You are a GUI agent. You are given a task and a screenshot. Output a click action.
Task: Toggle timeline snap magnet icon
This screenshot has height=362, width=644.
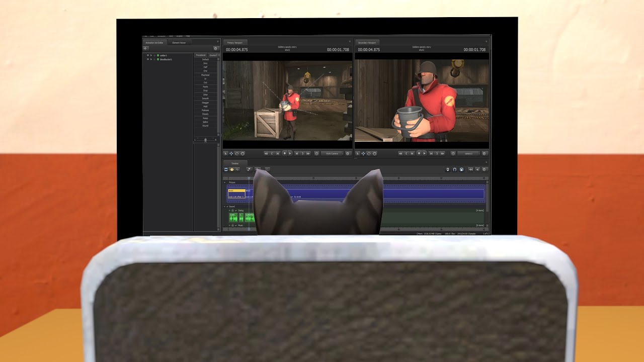(448, 169)
